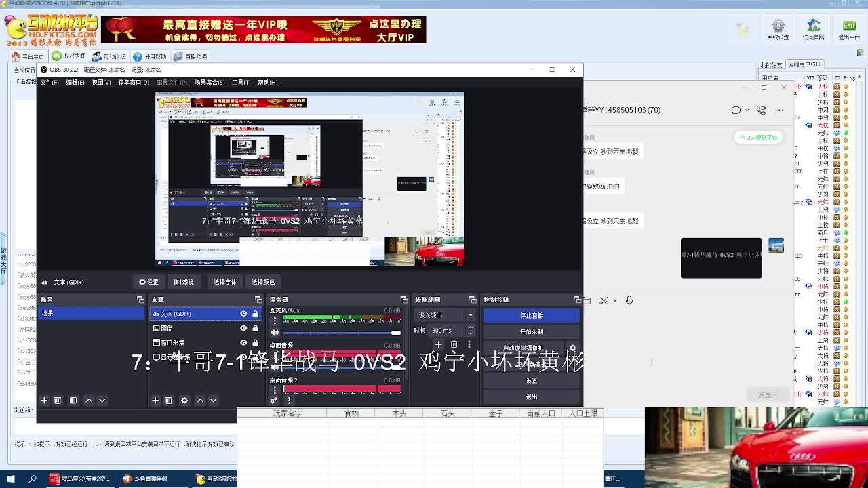Open the Tools (T) menu in OBS
This screenshot has height=488, width=868.
coord(241,83)
